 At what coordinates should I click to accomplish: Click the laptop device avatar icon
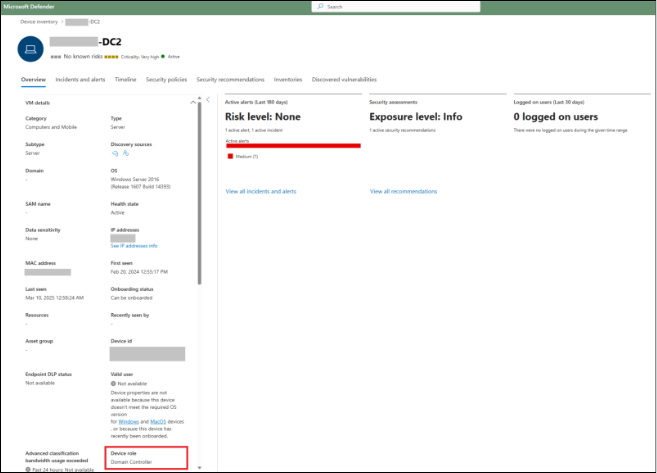pyautogui.click(x=31, y=49)
